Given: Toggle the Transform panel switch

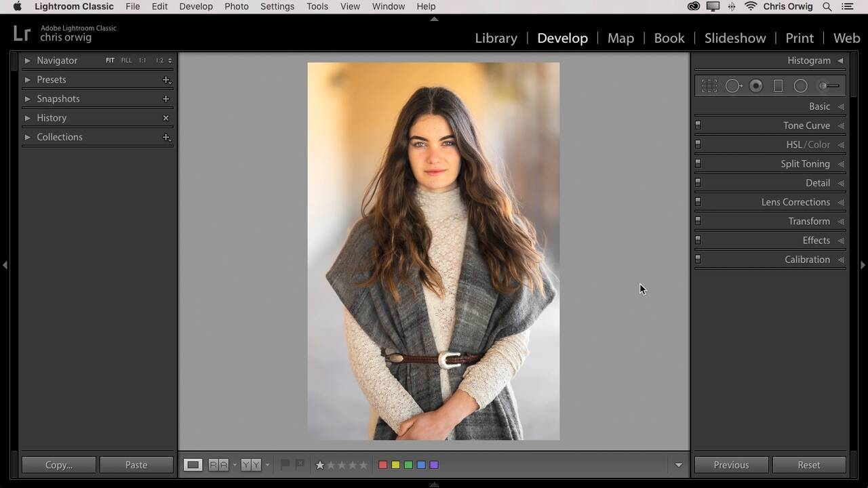Looking at the screenshot, I should 698,221.
